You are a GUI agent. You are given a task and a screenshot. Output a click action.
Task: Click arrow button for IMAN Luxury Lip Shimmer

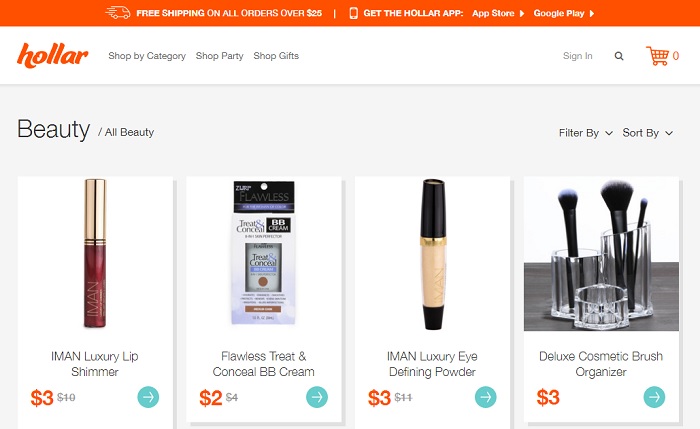click(148, 397)
